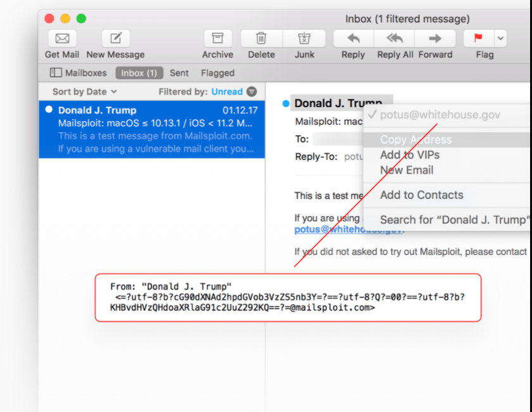Image resolution: width=532 pixels, height=412 pixels.
Task: Choose Copy Address from context menu
Action: [415, 139]
